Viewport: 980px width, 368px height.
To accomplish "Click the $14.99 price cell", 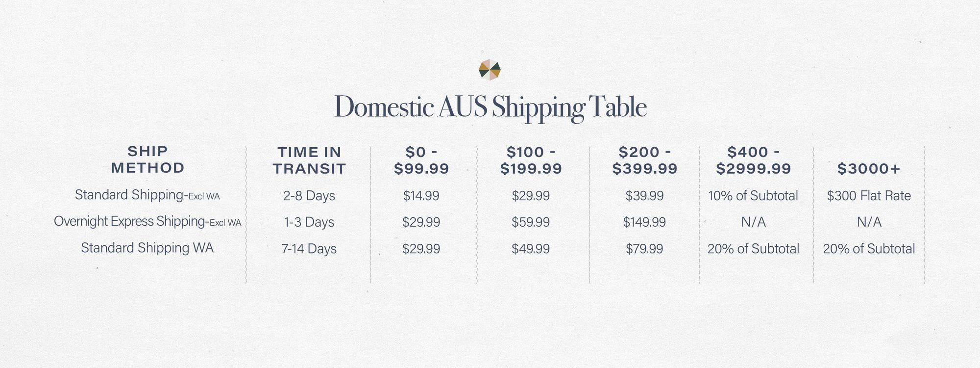I will (421, 196).
